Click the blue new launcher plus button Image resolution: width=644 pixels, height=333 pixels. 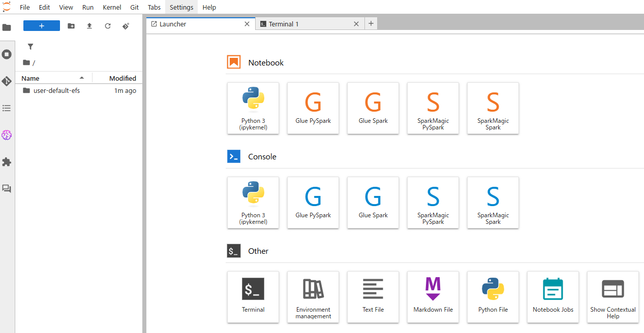(x=42, y=26)
